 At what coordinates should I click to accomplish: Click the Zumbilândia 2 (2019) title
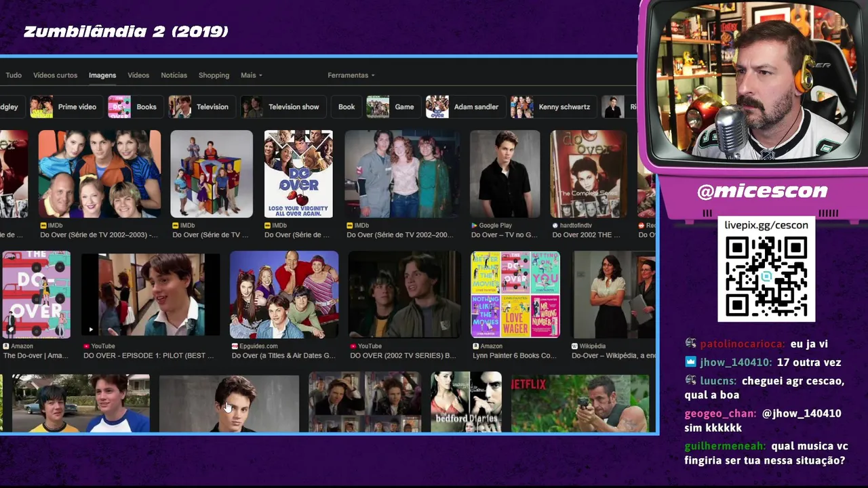pyautogui.click(x=126, y=32)
